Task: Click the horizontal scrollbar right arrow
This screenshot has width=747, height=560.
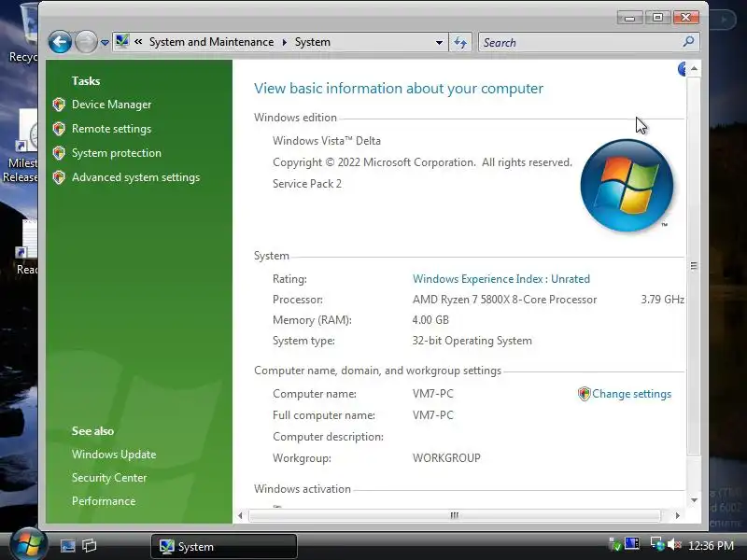Action: click(678, 515)
